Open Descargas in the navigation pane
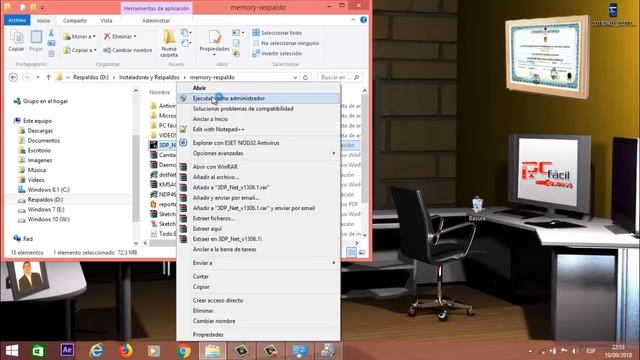The height and width of the screenshot is (360, 640). coord(36,131)
